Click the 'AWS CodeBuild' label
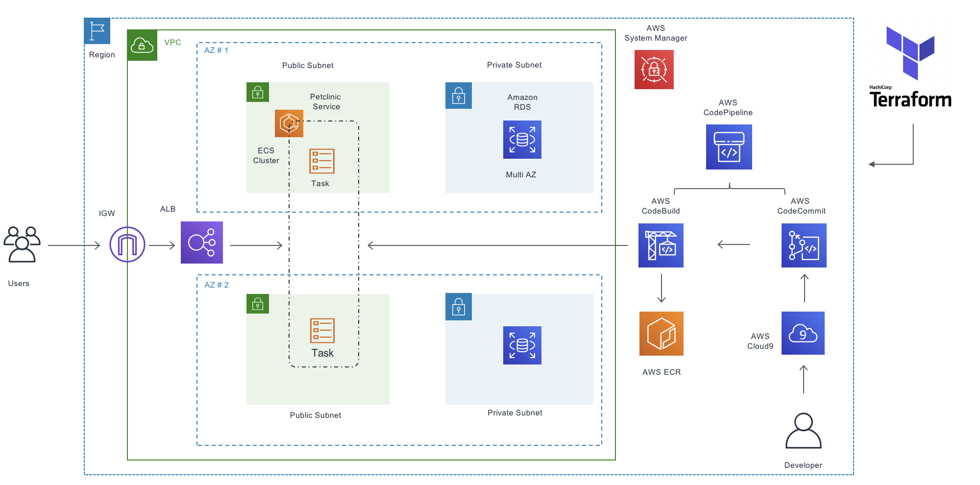Screen dimensions: 980x485 [661, 206]
